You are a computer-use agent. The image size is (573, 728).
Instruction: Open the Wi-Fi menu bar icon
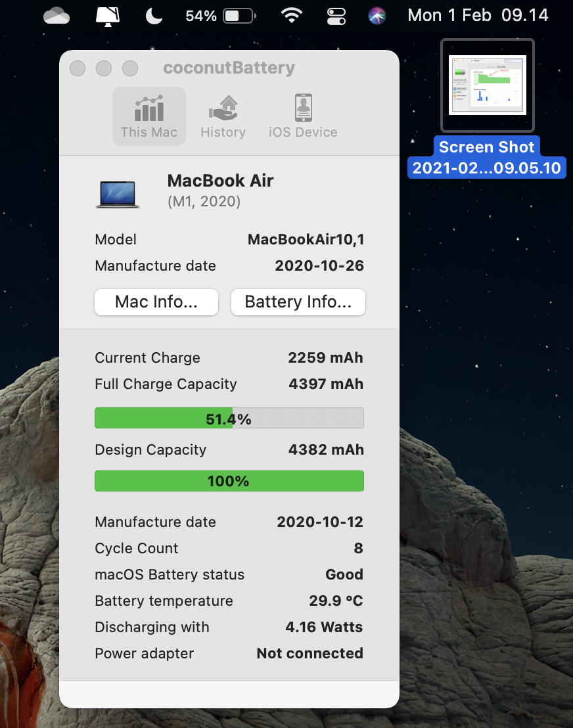point(292,16)
